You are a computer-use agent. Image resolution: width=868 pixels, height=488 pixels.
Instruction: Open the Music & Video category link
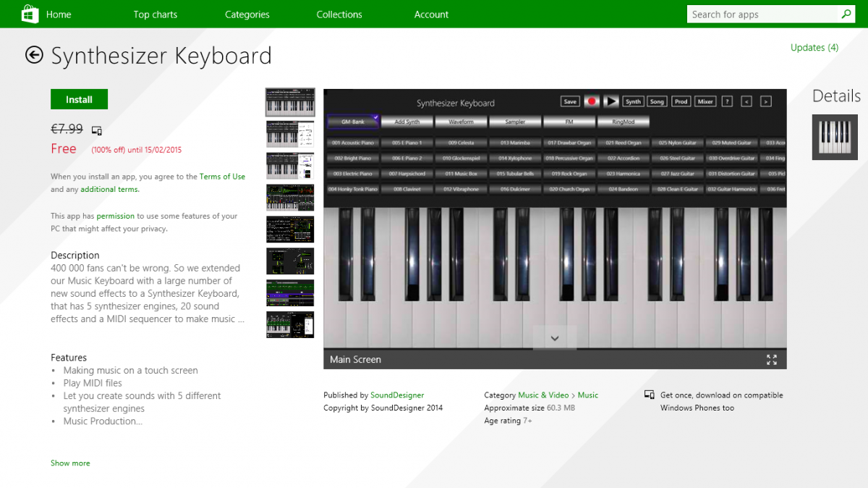point(543,395)
